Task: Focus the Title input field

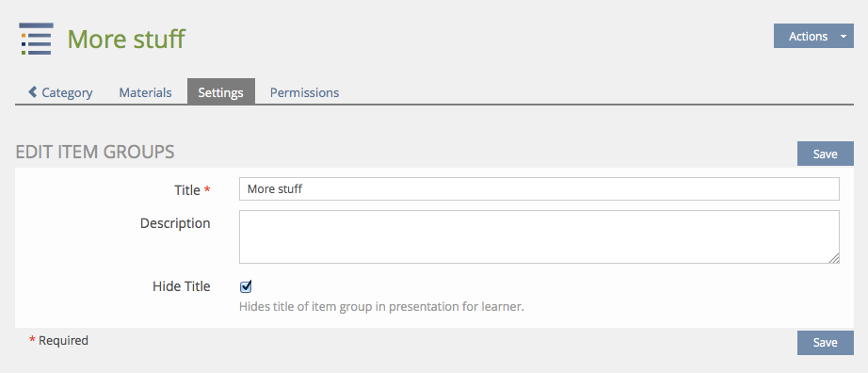Action: click(x=539, y=189)
